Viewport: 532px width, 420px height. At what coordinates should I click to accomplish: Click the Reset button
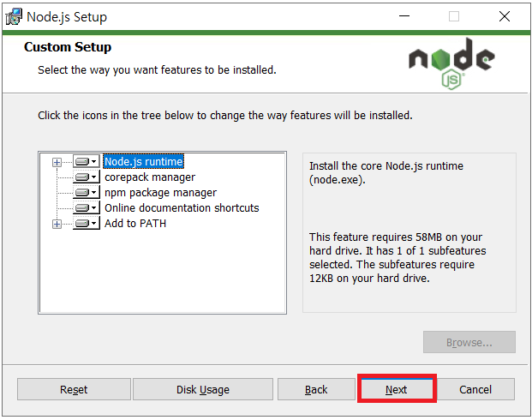coord(74,389)
